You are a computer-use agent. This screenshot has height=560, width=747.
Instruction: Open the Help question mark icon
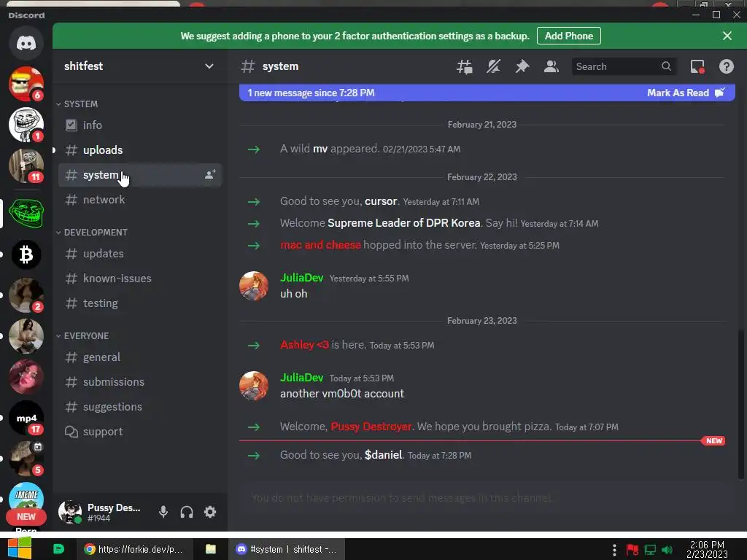click(x=726, y=66)
